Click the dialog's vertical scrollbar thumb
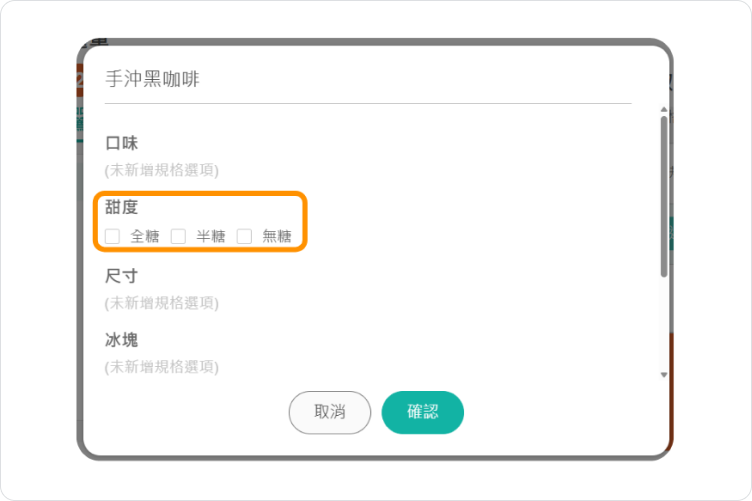The image size is (752, 501). click(x=664, y=197)
